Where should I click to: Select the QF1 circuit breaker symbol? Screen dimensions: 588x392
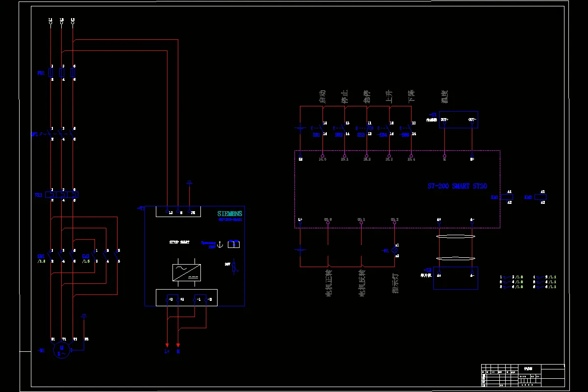pyautogui.click(x=56, y=133)
